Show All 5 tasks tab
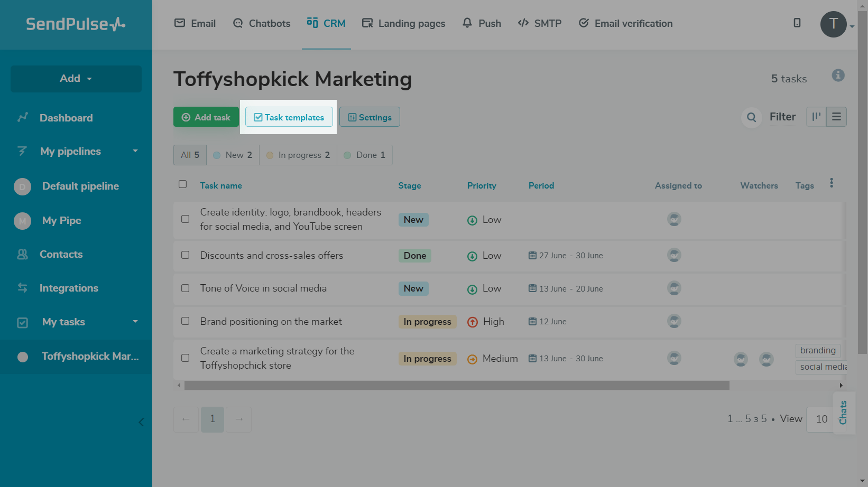Image resolution: width=868 pixels, height=487 pixels. click(x=190, y=155)
